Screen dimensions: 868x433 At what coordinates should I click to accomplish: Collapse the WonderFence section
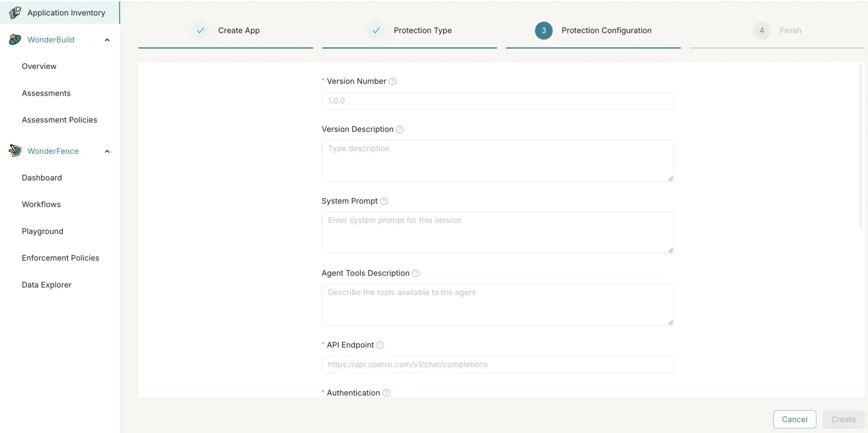coord(107,151)
